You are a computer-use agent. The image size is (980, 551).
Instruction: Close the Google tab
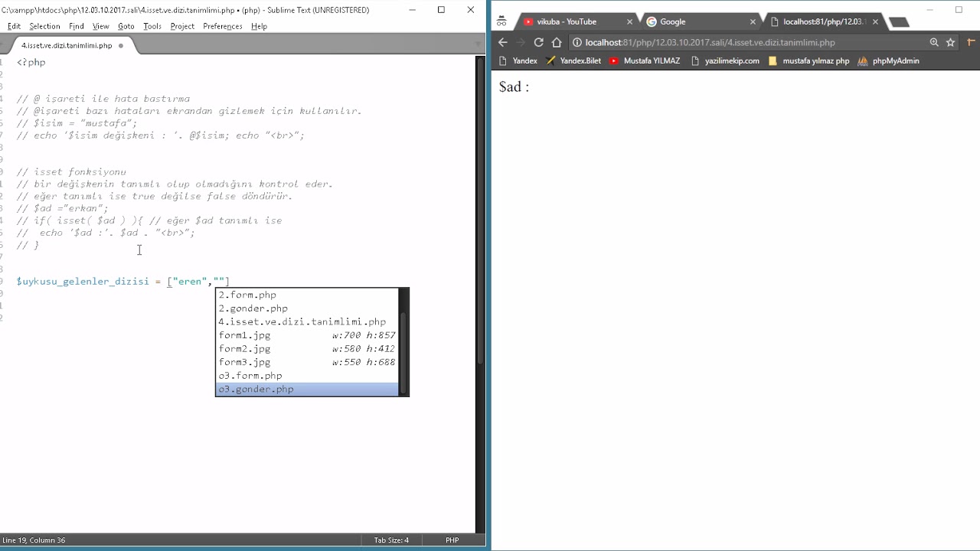753,22
